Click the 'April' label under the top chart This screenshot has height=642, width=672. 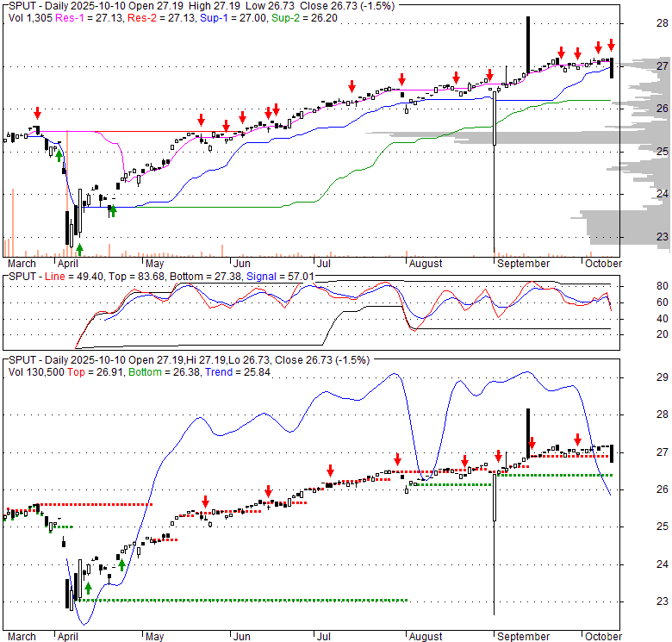tap(68, 263)
